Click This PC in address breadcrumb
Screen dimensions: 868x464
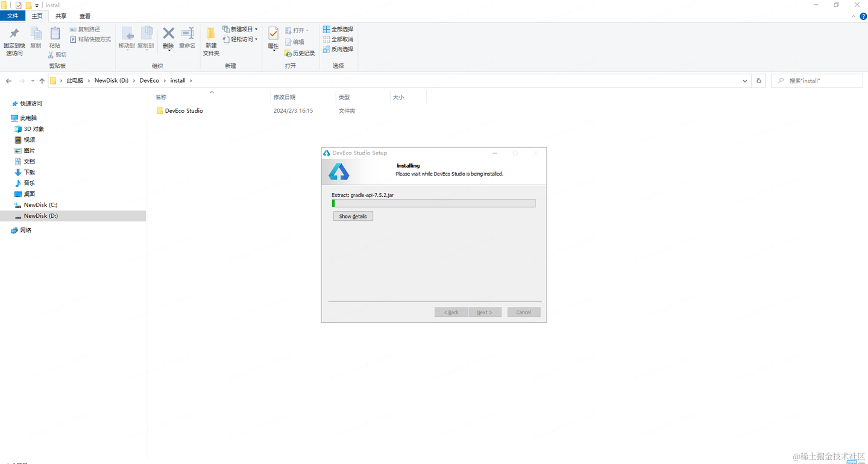(75, 80)
